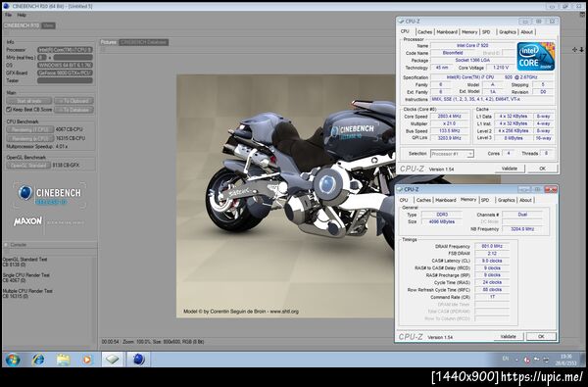Click the MHz (real freq.) input field
The width and height of the screenshot is (588, 387).
point(73,58)
